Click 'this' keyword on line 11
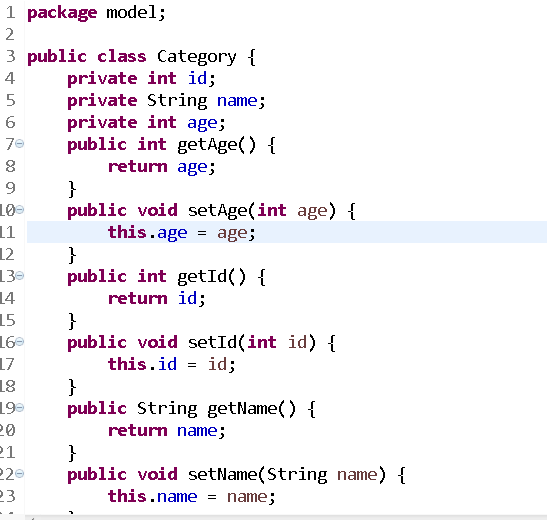Viewport: 547px width, 520px height. 127,232
